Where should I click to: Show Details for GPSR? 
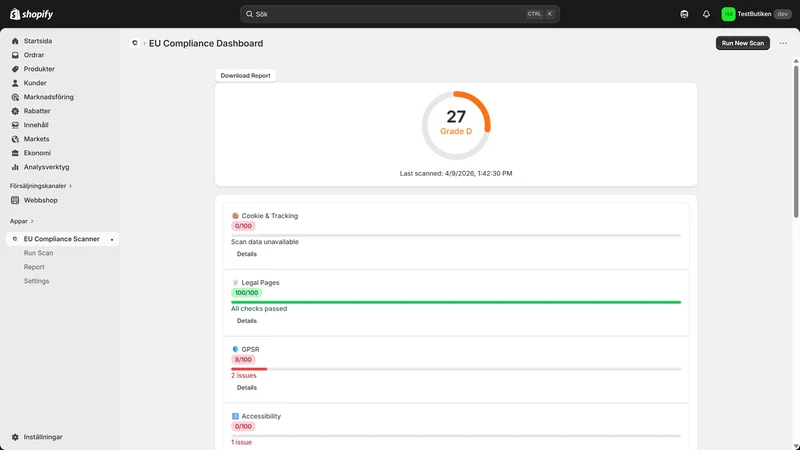click(247, 388)
